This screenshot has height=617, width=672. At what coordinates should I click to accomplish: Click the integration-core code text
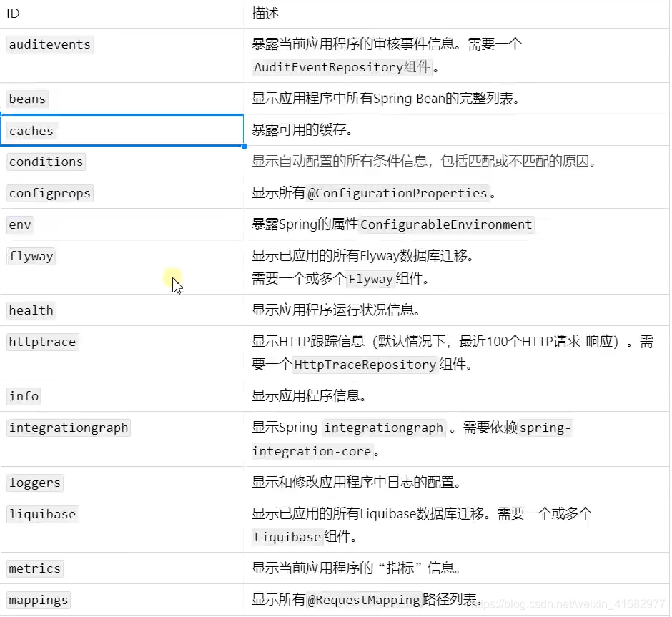pos(312,451)
